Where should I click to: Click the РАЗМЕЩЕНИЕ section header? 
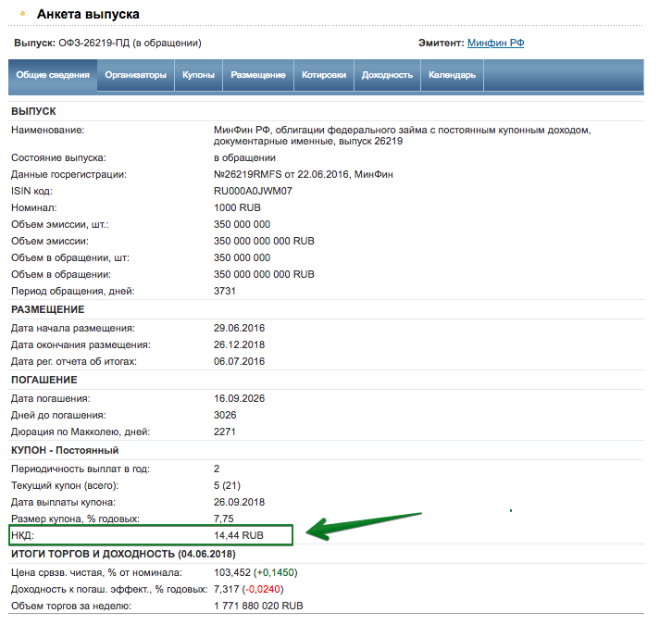pos(48,309)
